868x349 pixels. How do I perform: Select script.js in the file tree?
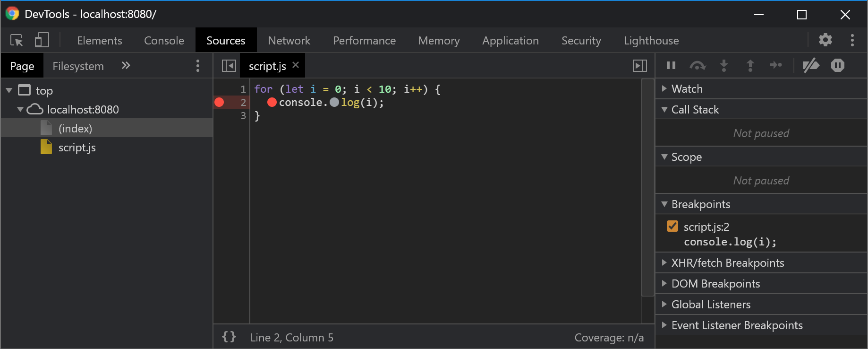tap(77, 148)
